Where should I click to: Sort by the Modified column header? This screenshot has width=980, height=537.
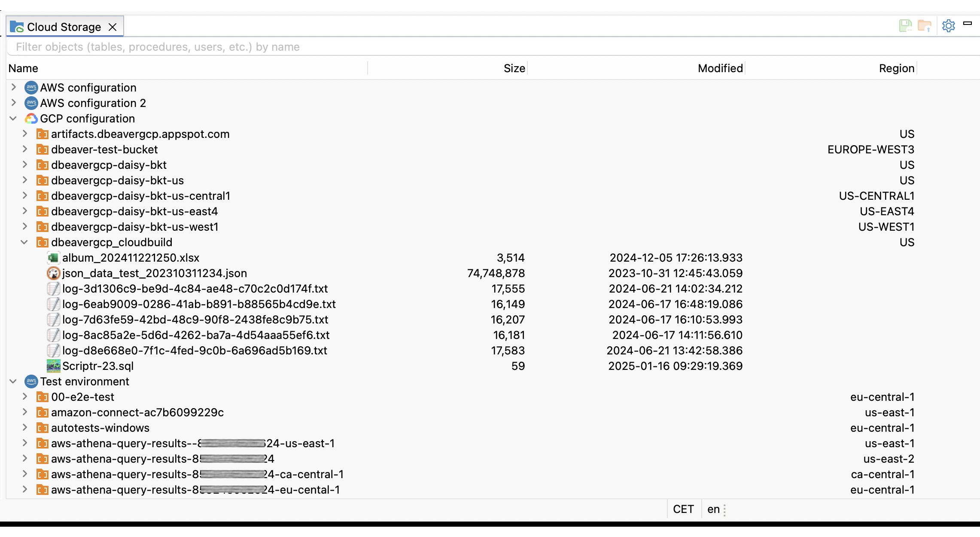(x=720, y=68)
